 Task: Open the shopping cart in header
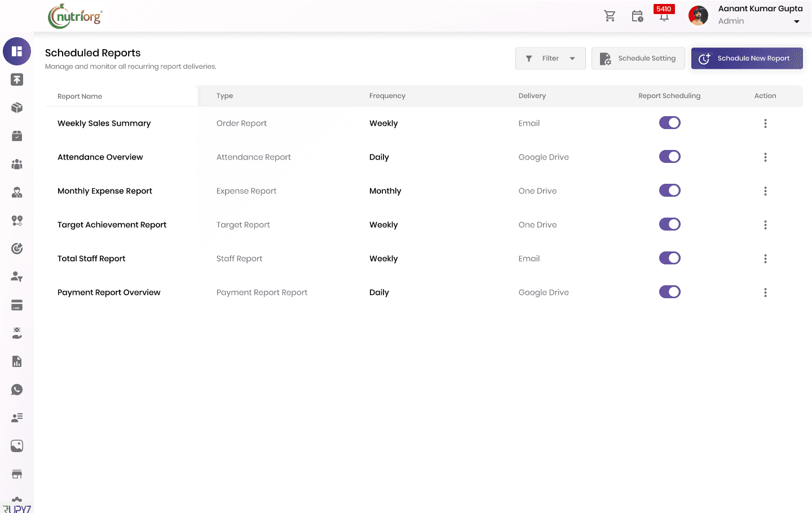point(610,16)
